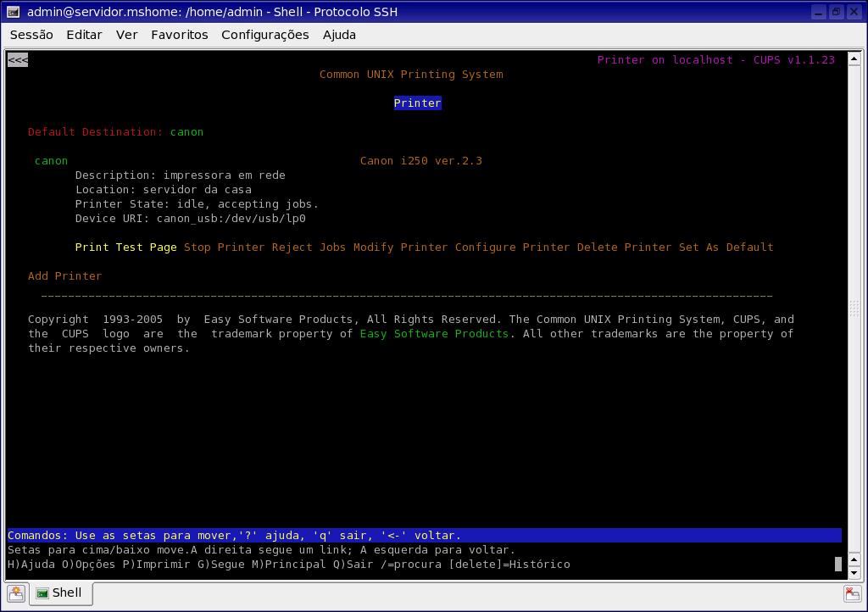The width and height of the screenshot is (868, 612).
Task: Click the terminal scrollbar down arrow
Action: [x=854, y=573]
